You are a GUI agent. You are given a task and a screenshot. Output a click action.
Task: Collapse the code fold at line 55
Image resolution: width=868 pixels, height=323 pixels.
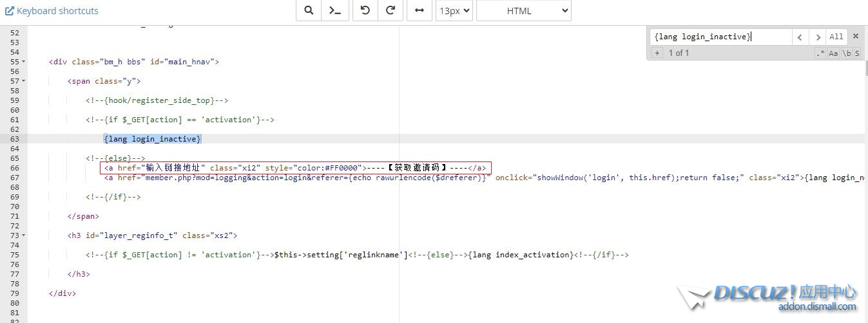click(24, 62)
